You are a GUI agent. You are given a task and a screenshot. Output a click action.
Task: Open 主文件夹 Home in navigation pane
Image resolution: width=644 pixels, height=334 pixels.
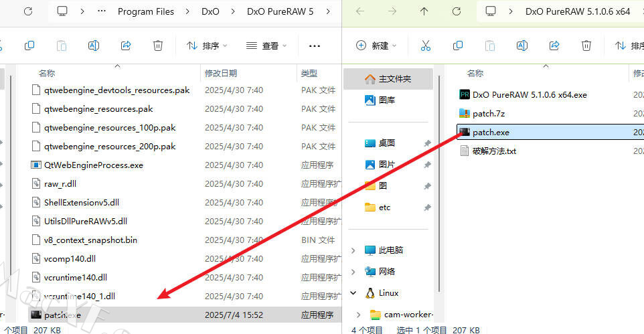coord(388,79)
